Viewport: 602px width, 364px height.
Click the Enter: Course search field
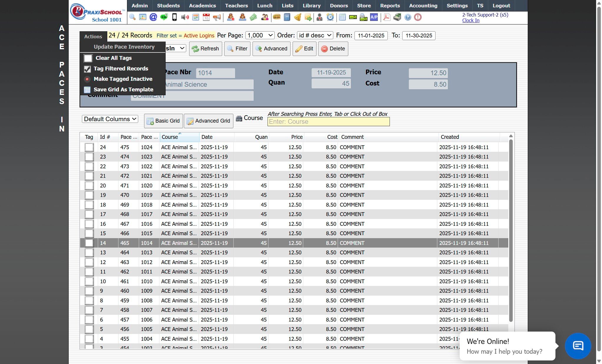(328, 122)
